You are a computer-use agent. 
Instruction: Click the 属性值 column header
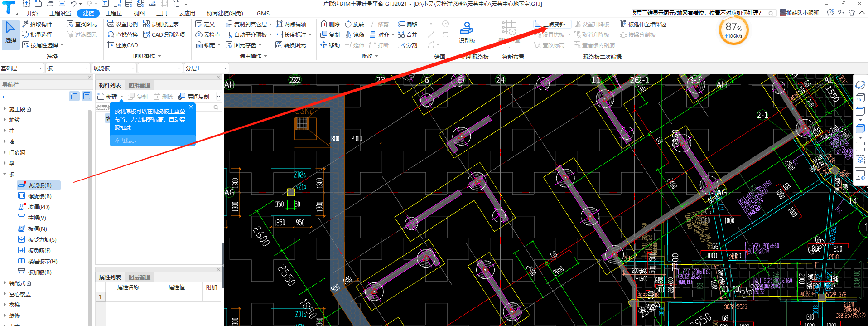click(177, 287)
